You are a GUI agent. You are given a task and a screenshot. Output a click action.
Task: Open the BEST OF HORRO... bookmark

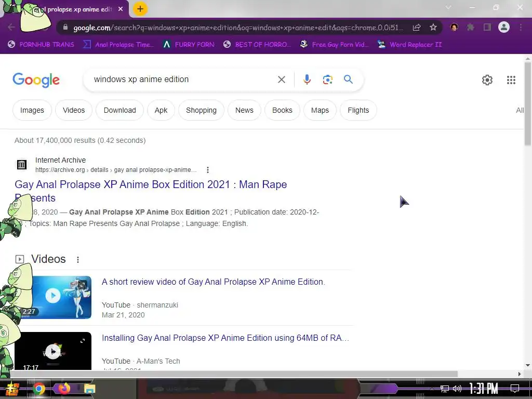[x=257, y=45]
